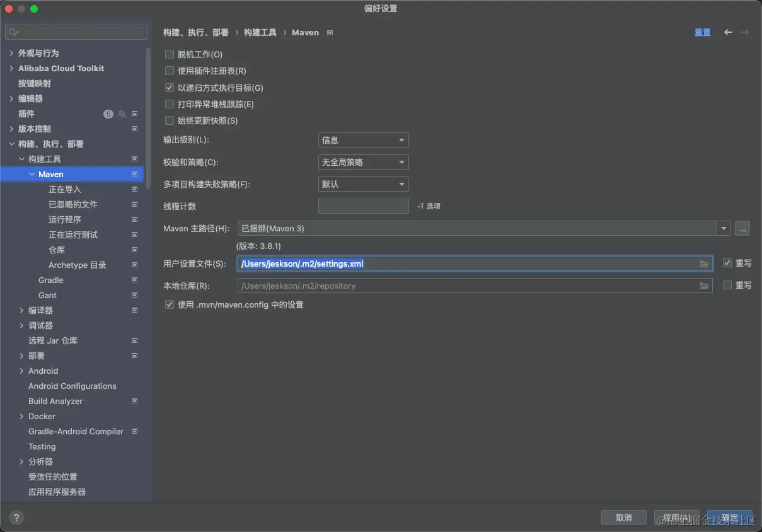Open the 校验和策略 dropdown showing 无全局策略
762x532 pixels.
(x=364, y=162)
